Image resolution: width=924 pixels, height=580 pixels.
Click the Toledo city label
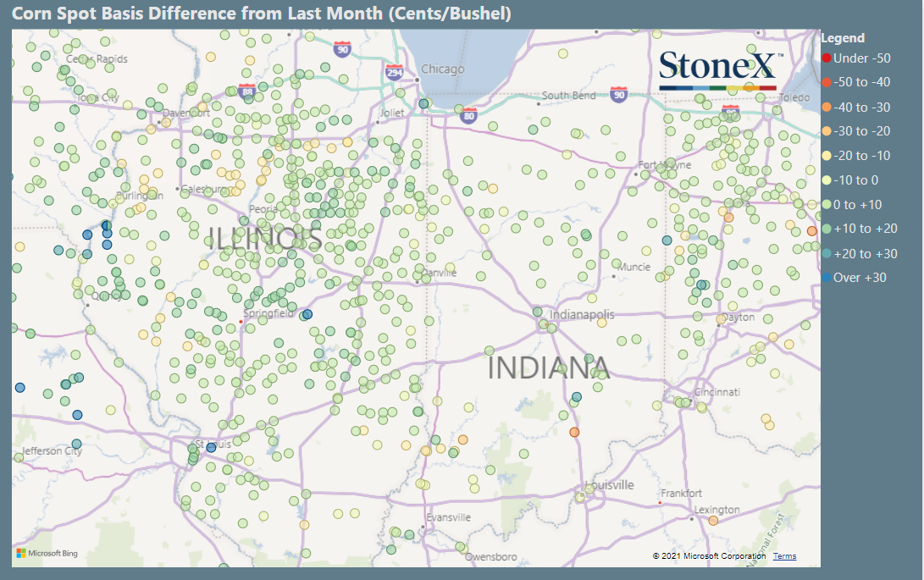pos(794,97)
